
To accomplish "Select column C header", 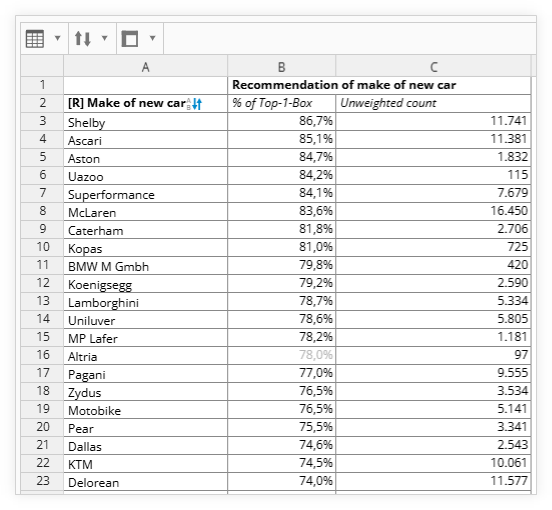I will pos(433,67).
